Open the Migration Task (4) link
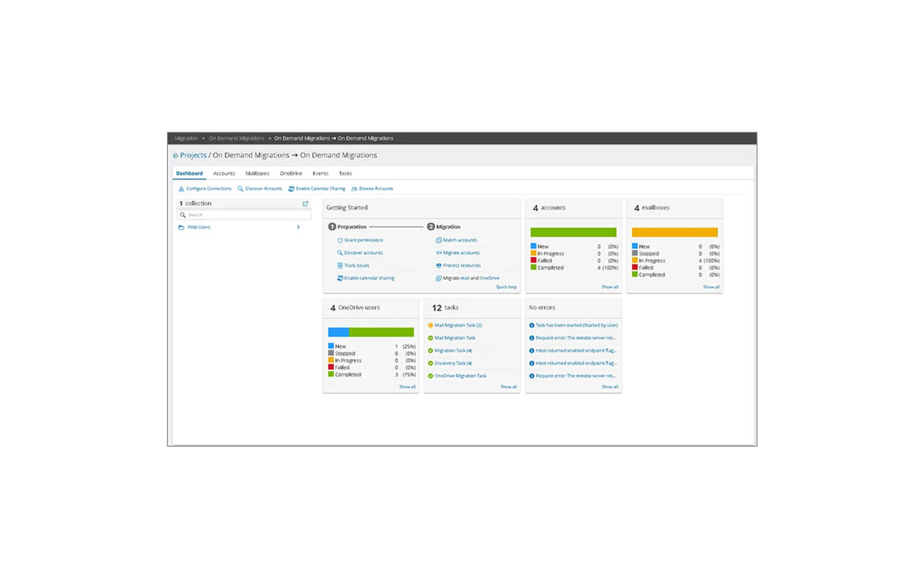 453,351
